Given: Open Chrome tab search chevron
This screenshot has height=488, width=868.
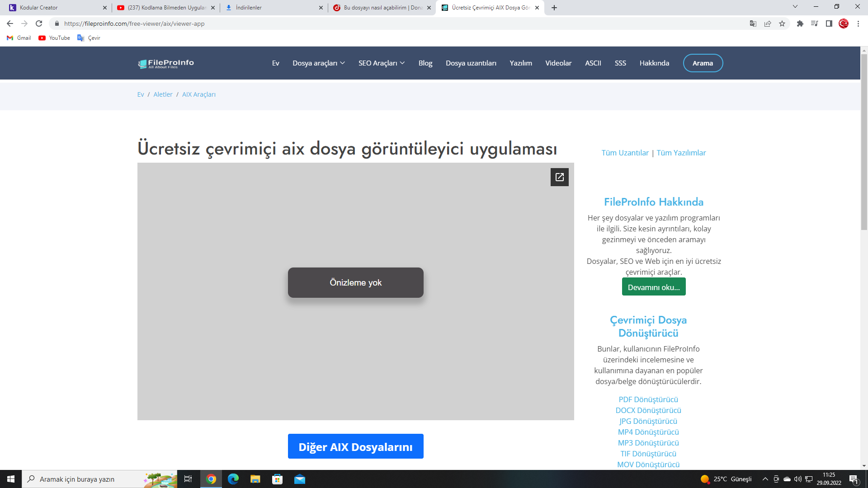Looking at the screenshot, I should tap(795, 7).
